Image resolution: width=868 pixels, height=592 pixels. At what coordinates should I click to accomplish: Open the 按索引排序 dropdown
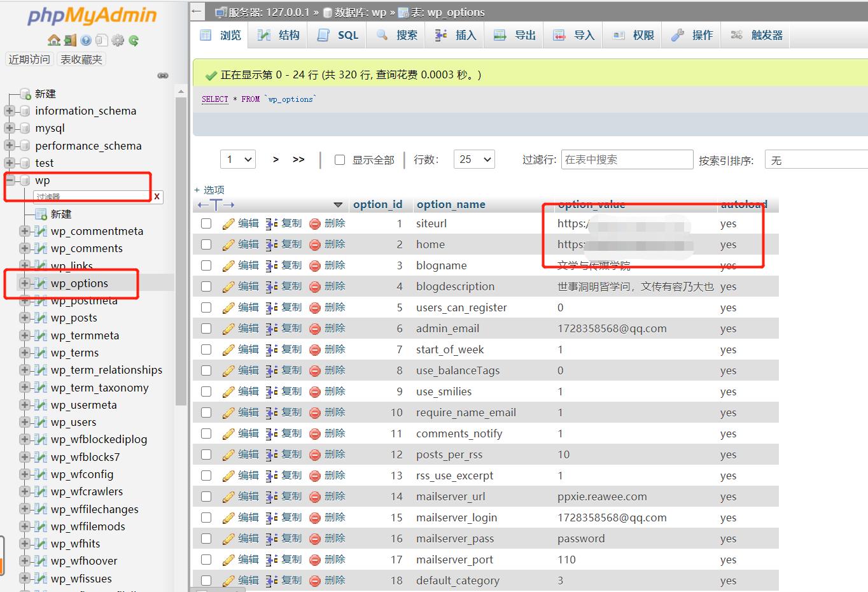816,160
